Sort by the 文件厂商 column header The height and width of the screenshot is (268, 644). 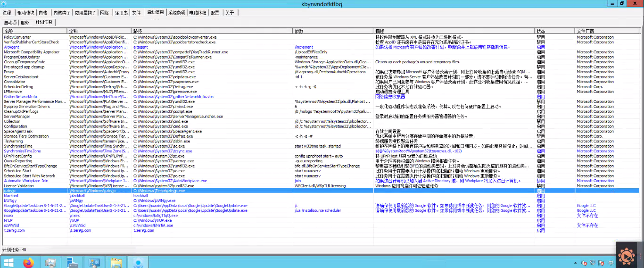(x=608, y=31)
